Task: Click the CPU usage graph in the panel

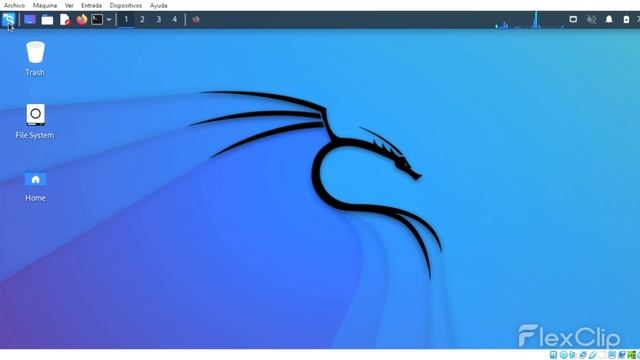Action: [x=529, y=20]
